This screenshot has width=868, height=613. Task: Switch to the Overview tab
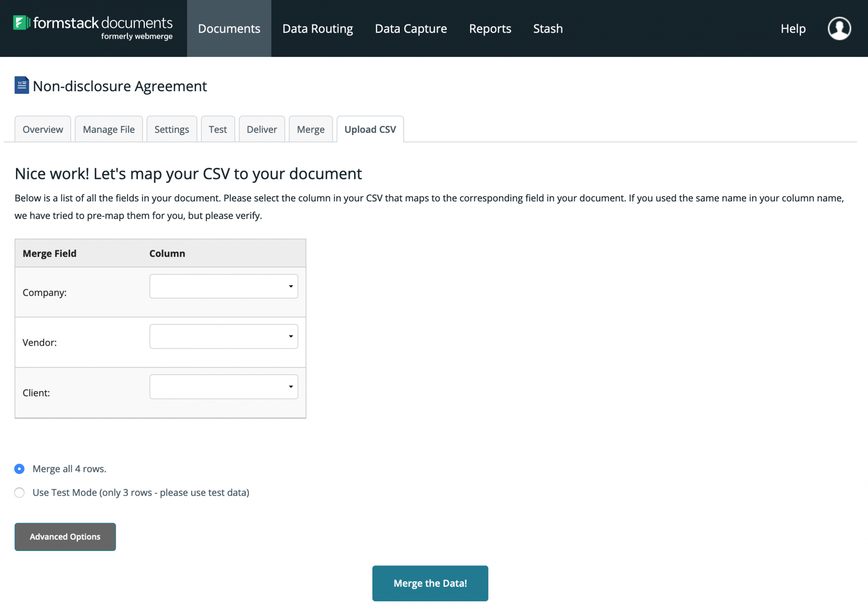(x=43, y=129)
